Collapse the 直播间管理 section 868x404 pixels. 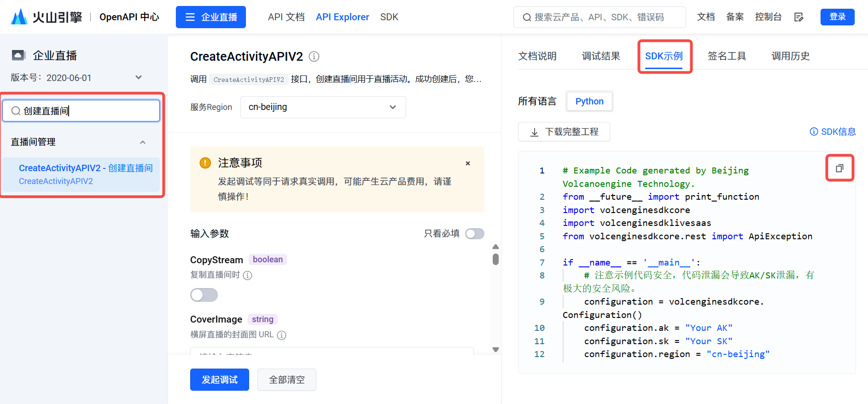click(x=143, y=142)
